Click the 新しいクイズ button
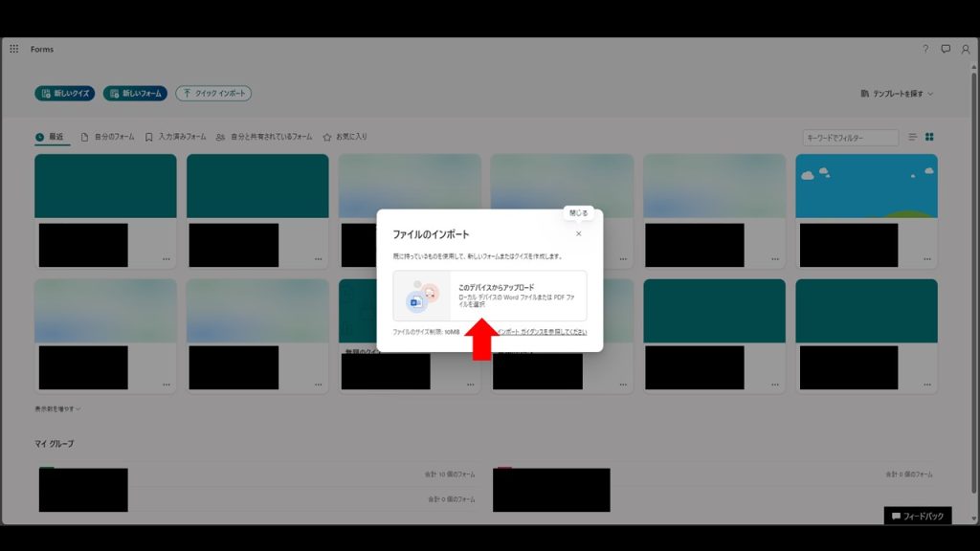The height and width of the screenshot is (551, 980). (65, 94)
